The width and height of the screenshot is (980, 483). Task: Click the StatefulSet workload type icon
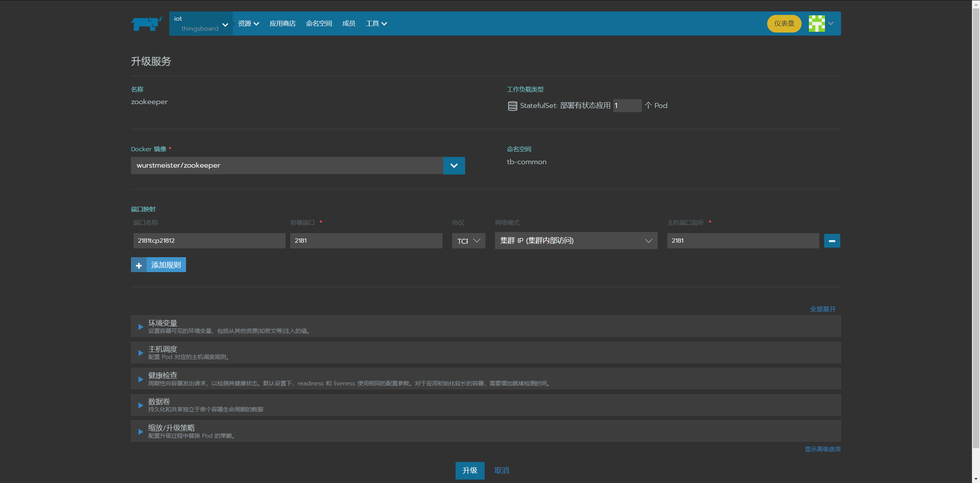coord(512,106)
